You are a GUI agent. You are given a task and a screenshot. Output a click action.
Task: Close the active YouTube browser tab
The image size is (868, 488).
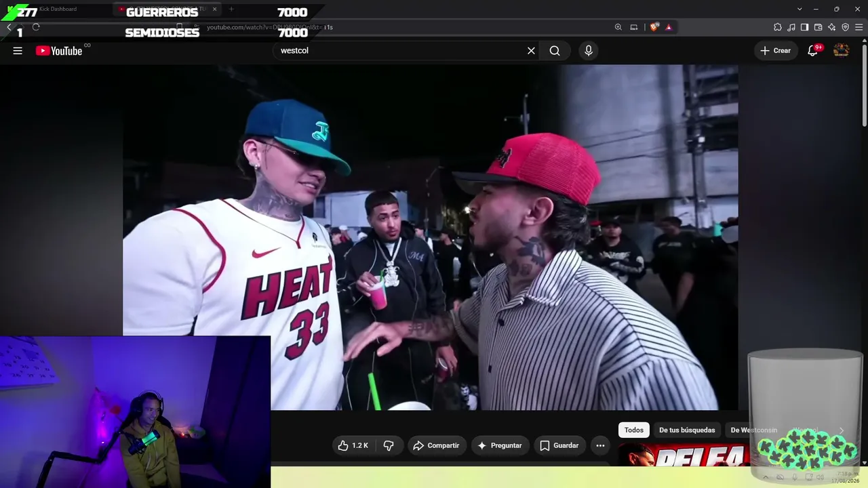pos(215,9)
